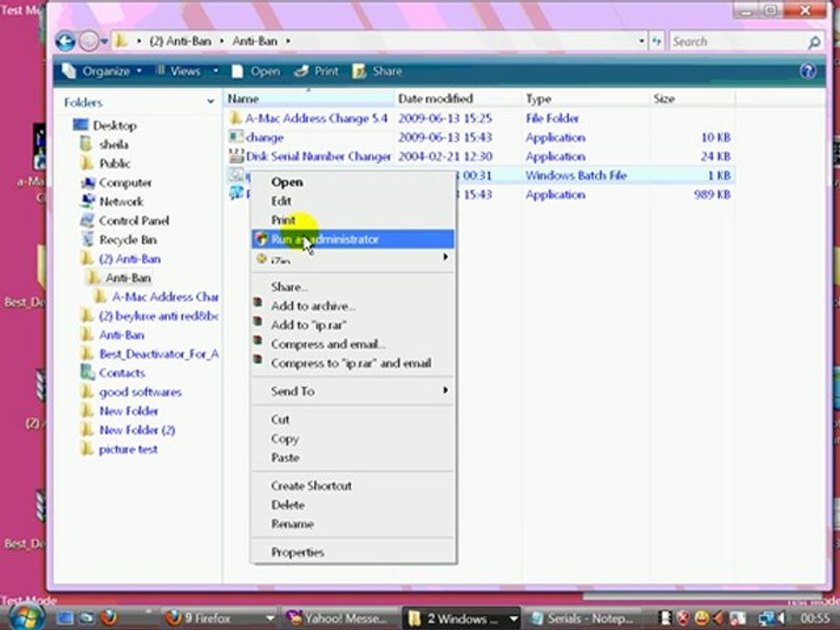This screenshot has width=840, height=630.
Task: Choose Run as administrator from context menu
Action: pyautogui.click(x=325, y=239)
